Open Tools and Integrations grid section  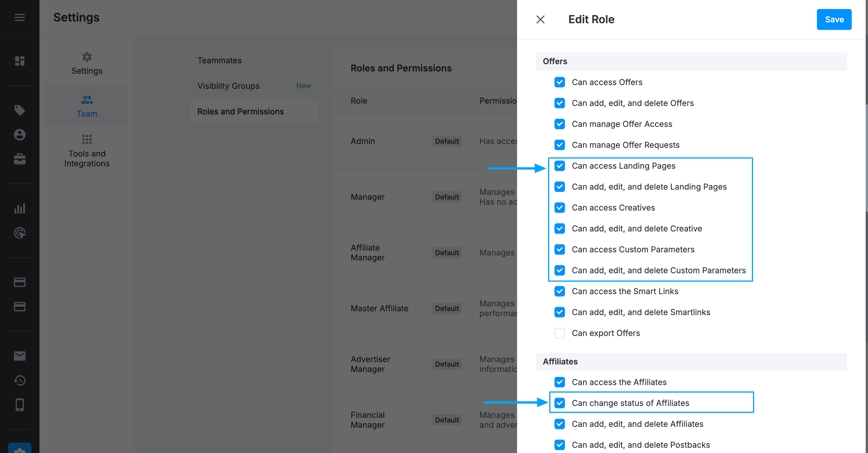[87, 151]
